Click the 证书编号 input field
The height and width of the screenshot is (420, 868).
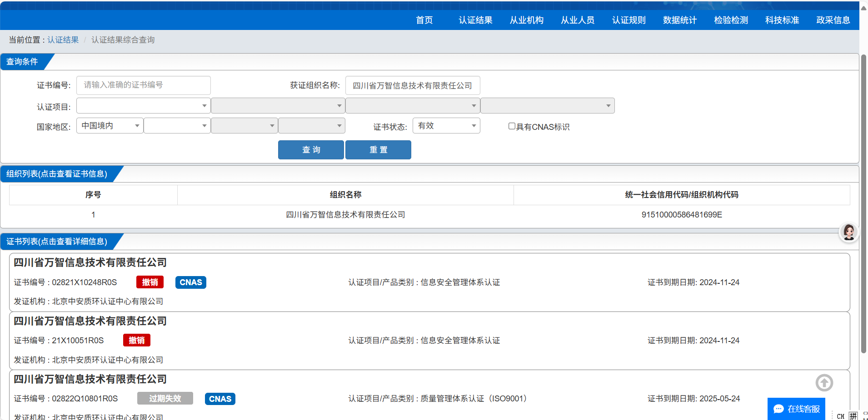[x=143, y=85]
